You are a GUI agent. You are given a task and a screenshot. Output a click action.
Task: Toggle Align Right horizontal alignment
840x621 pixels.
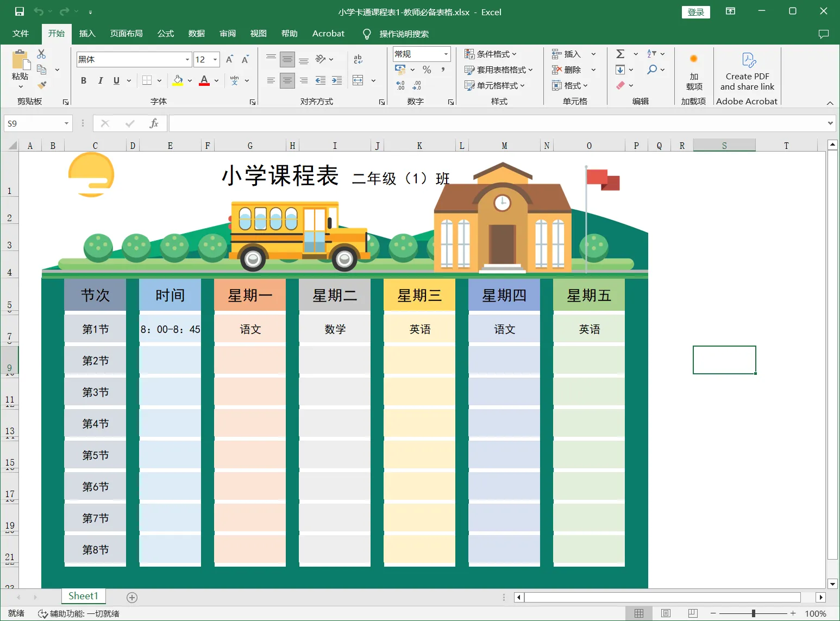pos(304,80)
